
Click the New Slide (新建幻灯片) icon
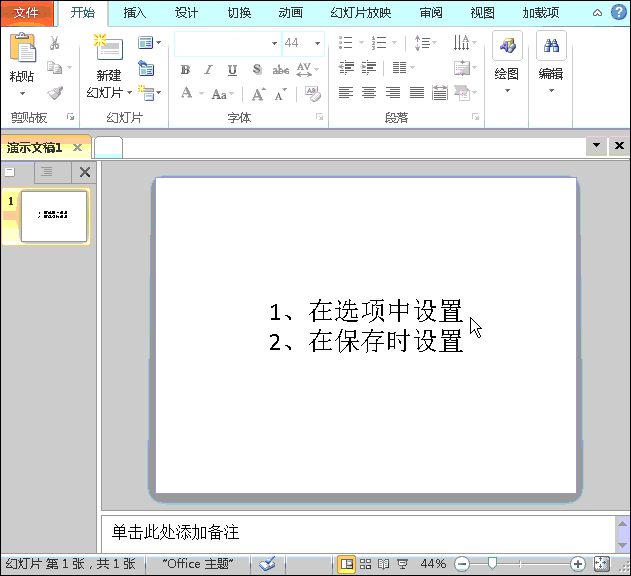[108, 48]
